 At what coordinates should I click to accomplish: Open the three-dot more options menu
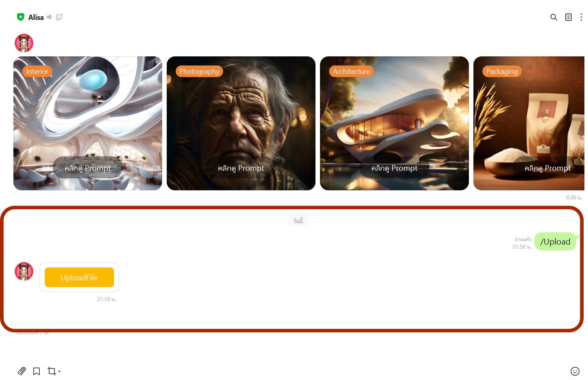581,17
